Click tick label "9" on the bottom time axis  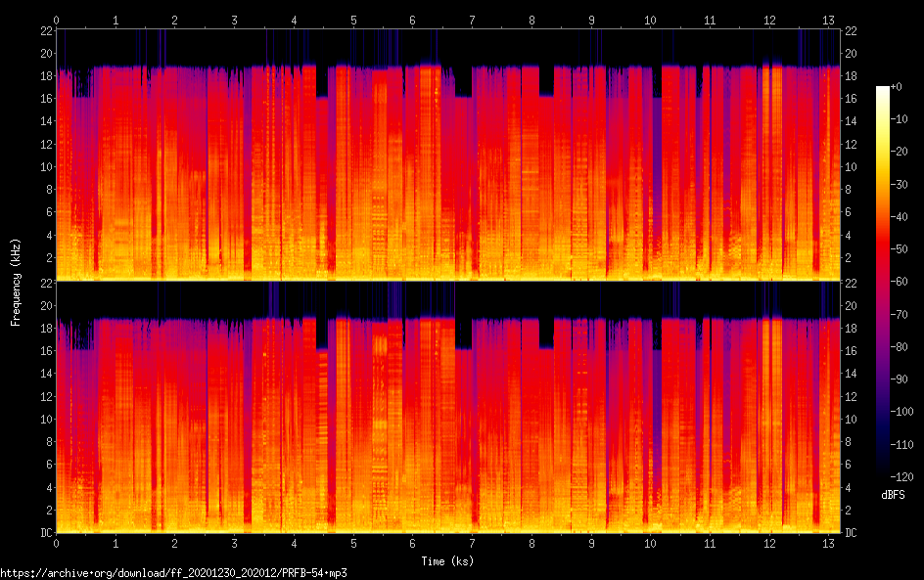[x=591, y=544]
